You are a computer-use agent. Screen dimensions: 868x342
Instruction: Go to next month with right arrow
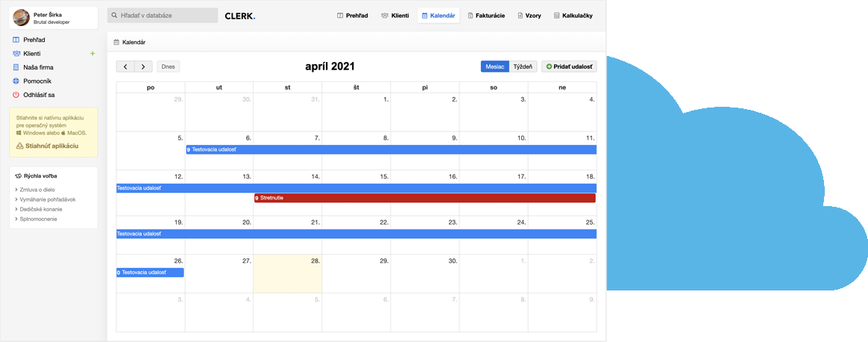point(143,66)
